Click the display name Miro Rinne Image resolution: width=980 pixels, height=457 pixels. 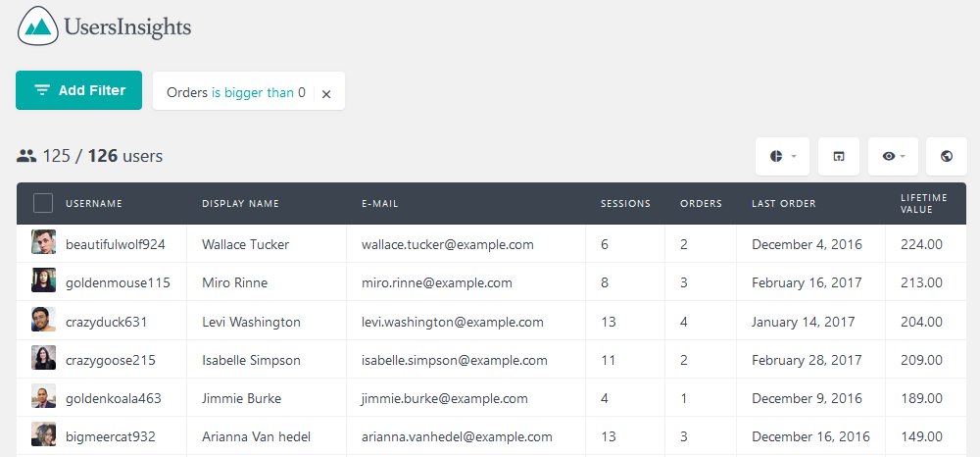[x=235, y=282]
